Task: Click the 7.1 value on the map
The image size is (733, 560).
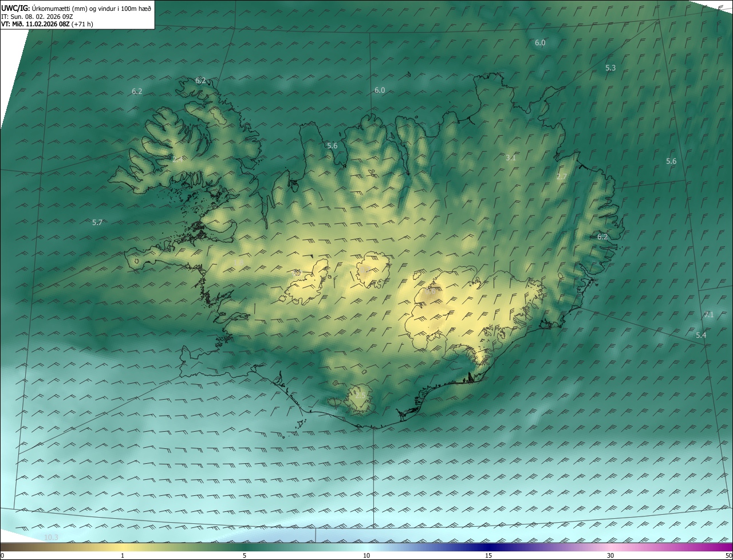Action: [709, 315]
